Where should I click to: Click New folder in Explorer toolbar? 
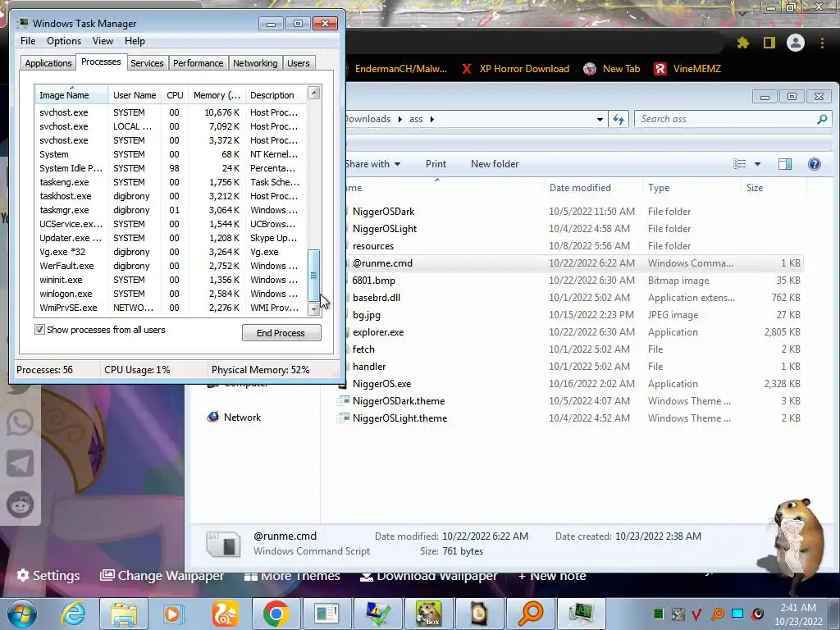495,164
